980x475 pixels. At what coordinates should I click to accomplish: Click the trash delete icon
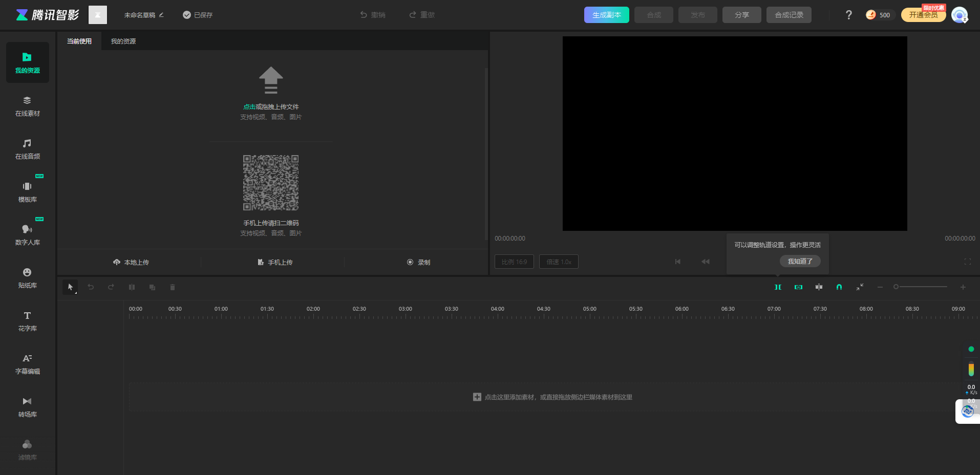tap(172, 287)
